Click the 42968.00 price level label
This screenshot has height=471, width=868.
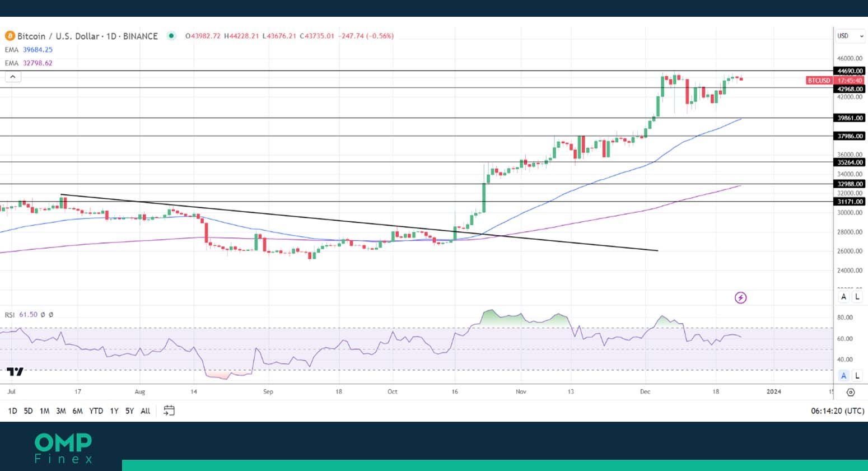[x=850, y=89]
